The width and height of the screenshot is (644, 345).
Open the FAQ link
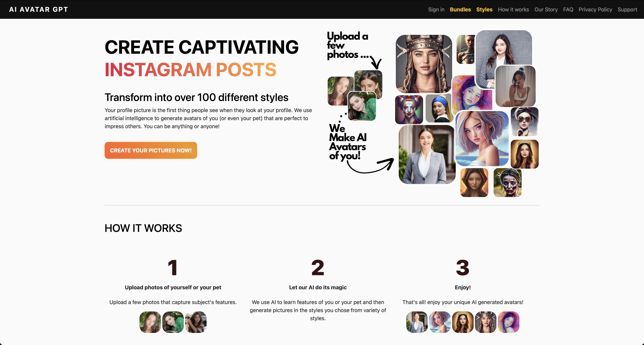coord(568,10)
